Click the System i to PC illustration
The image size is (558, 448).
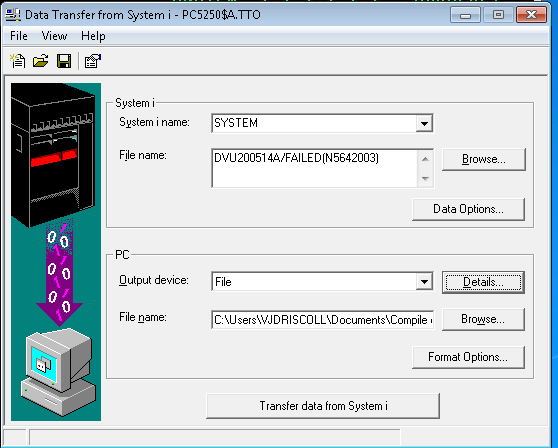56,252
